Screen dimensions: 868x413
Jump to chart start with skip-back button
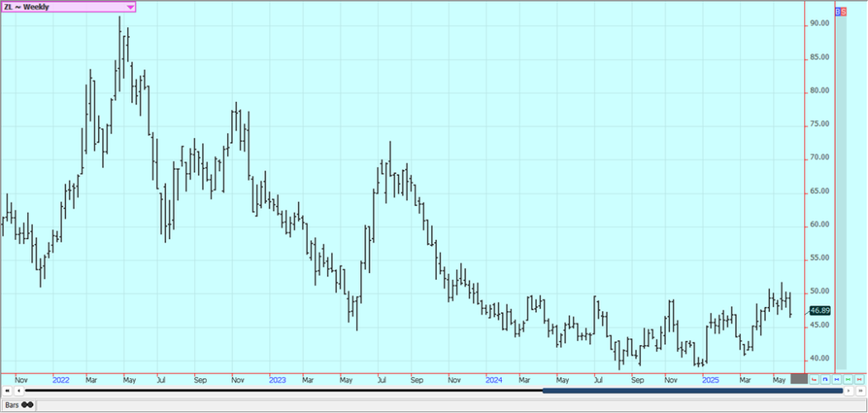click(x=7, y=391)
